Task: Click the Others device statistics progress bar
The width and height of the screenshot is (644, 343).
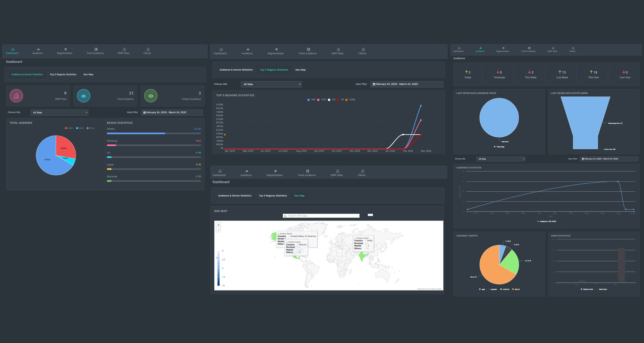Action: [x=154, y=133]
